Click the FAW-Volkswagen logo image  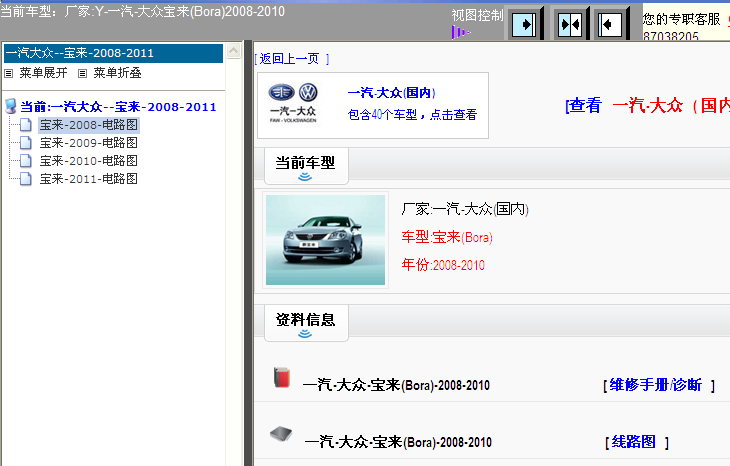tap(293, 103)
